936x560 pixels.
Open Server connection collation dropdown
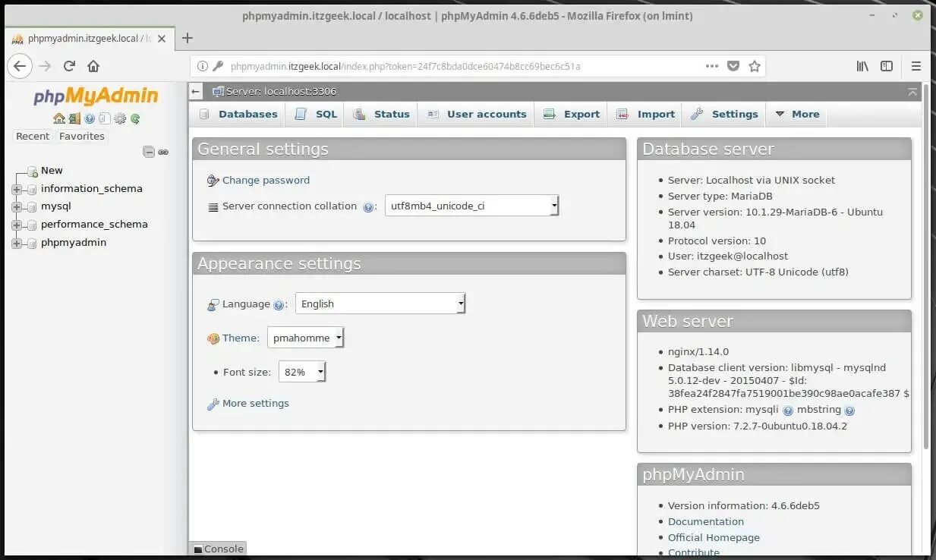471,206
